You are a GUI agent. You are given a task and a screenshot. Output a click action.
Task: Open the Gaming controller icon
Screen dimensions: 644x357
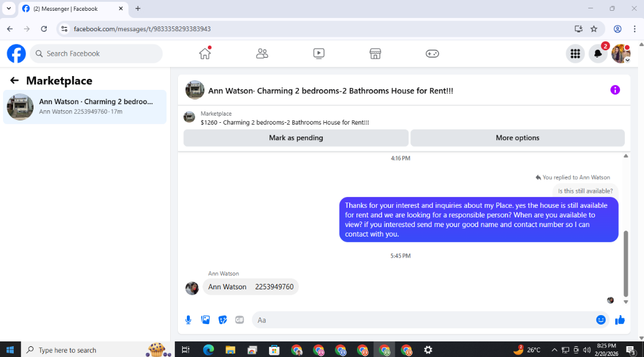[x=432, y=53]
